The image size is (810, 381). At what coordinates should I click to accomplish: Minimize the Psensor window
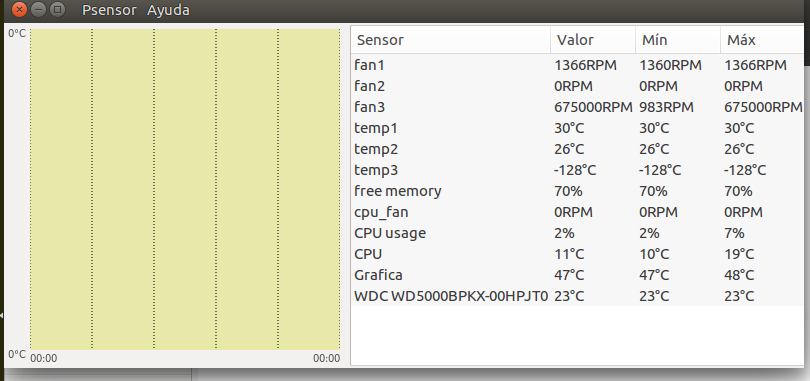tap(39, 9)
